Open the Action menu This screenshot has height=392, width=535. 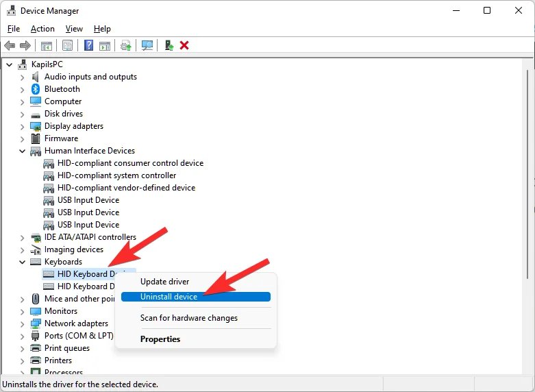coord(42,29)
